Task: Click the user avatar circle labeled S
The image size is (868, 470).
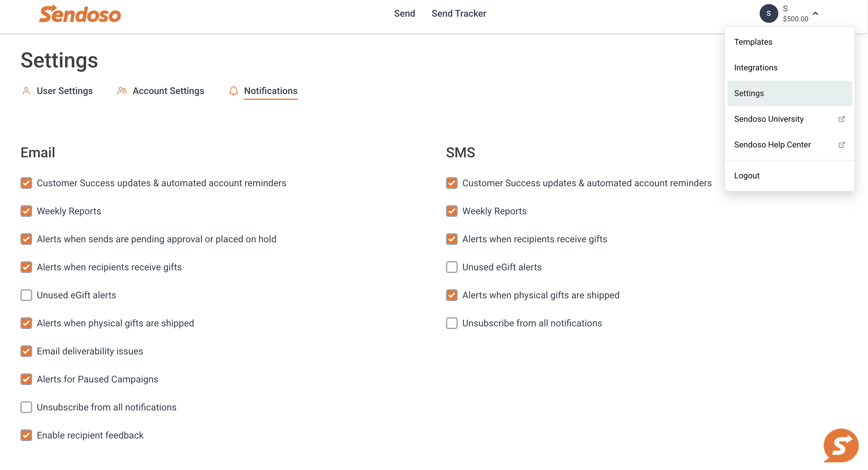Action: [x=769, y=13]
